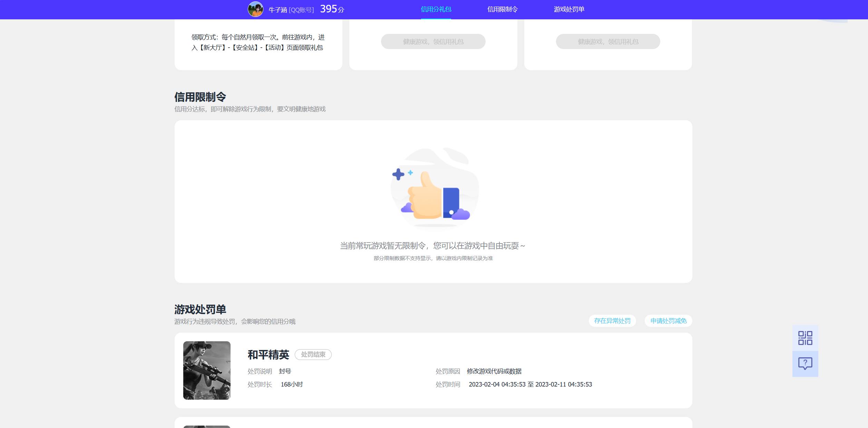This screenshot has width=868, height=428.
Task: Click the 信用限制令 section heading
Action: (x=200, y=97)
